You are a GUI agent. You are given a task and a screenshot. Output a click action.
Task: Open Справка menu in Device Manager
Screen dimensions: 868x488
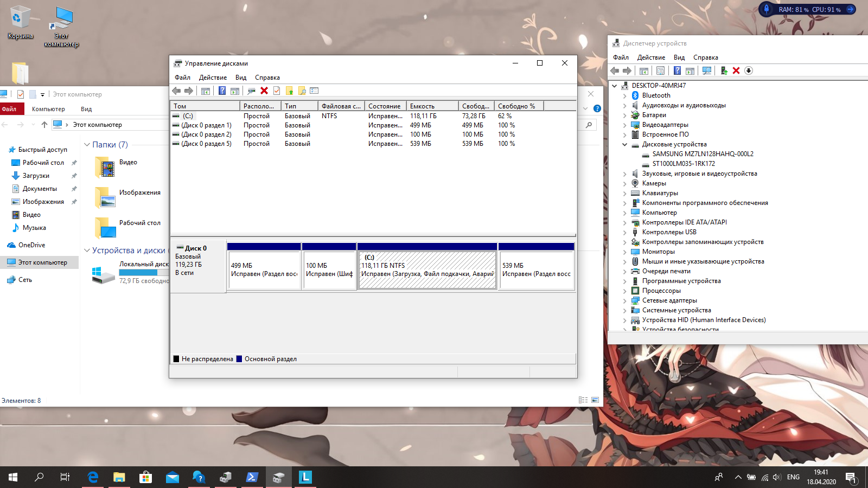(x=705, y=57)
